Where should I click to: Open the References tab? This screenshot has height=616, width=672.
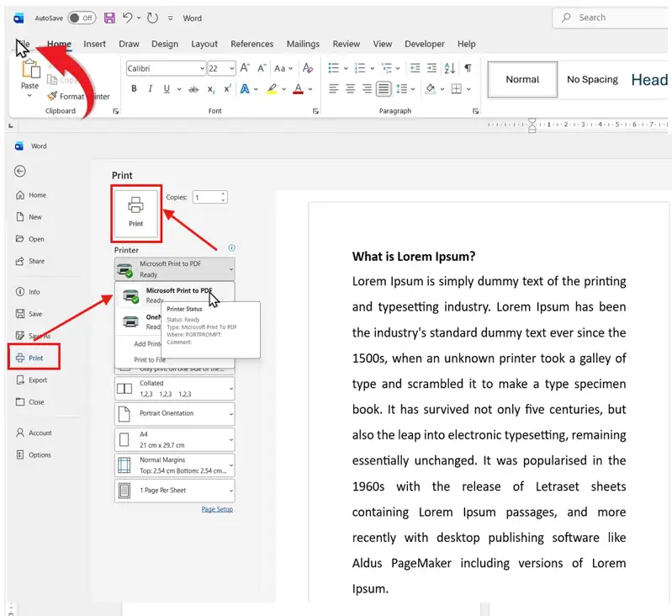coord(252,44)
